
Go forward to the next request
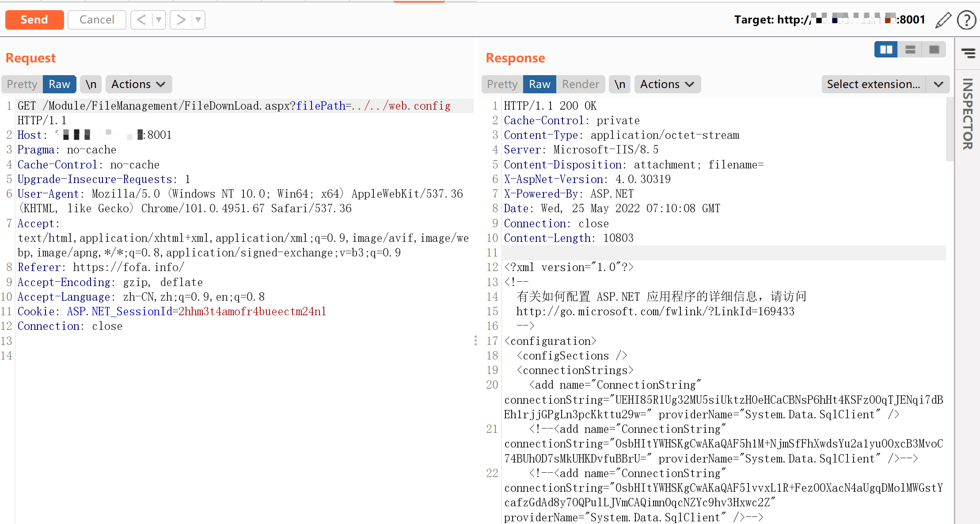coord(181,20)
